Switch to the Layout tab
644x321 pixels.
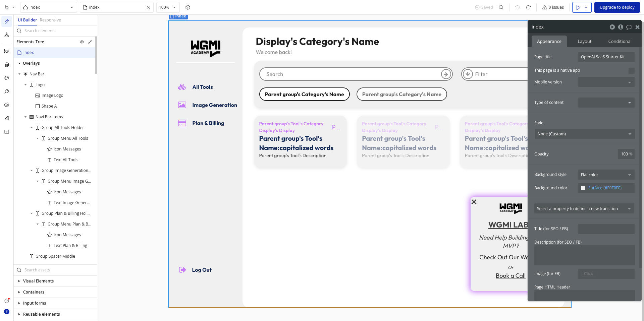[584, 41]
